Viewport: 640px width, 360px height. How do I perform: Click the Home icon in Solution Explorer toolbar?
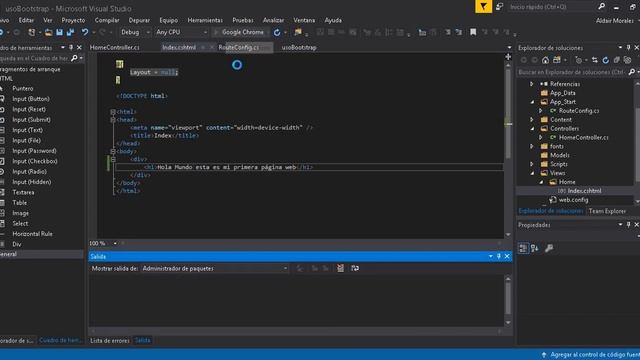(x=545, y=60)
